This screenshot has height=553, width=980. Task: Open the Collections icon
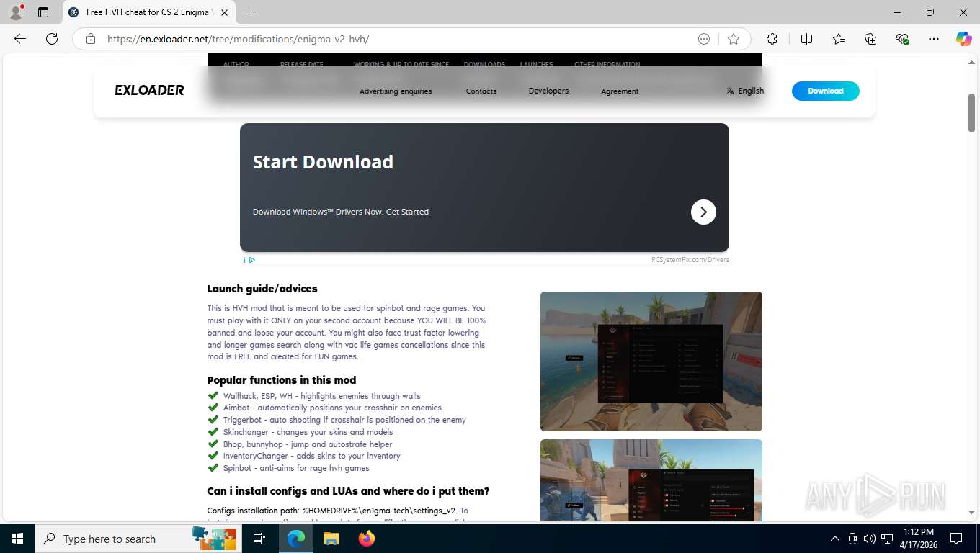tap(870, 39)
